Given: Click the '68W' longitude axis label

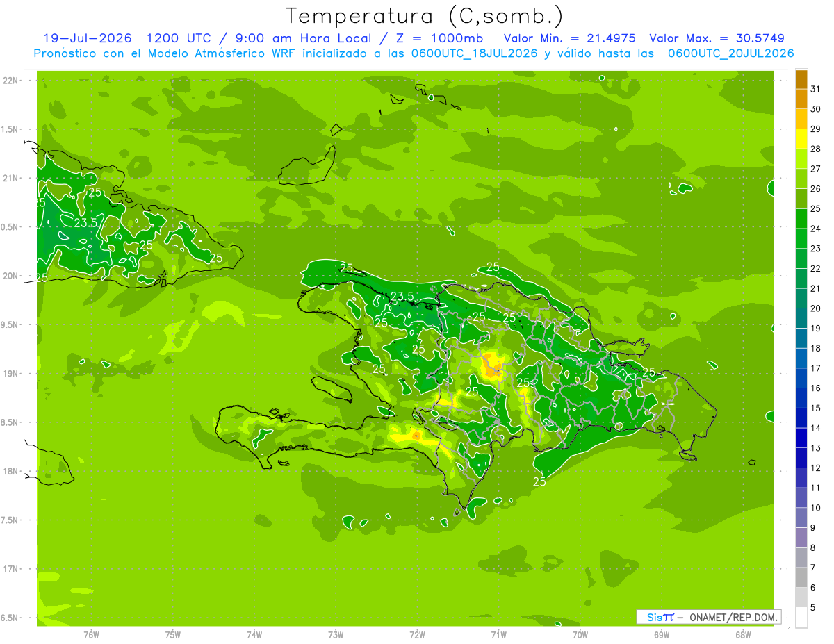Looking at the screenshot, I should click(743, 635).
